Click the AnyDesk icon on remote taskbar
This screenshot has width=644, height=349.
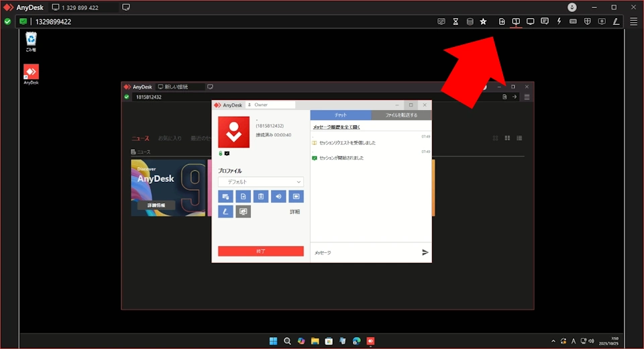[x=370, y=341]
